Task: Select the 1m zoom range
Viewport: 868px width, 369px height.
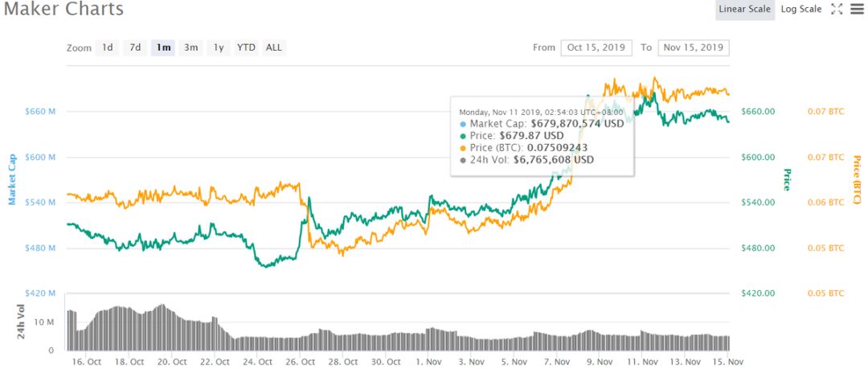Action: (x=163, y=47)
